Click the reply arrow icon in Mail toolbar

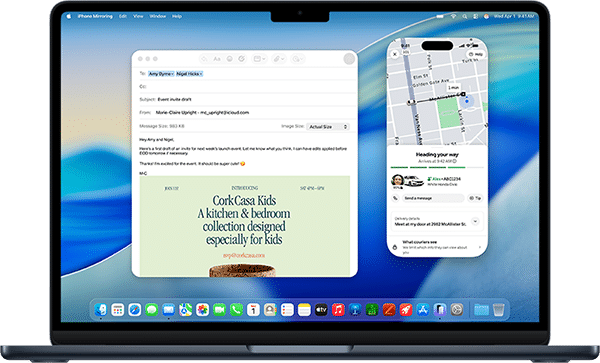tap(204, 59)
